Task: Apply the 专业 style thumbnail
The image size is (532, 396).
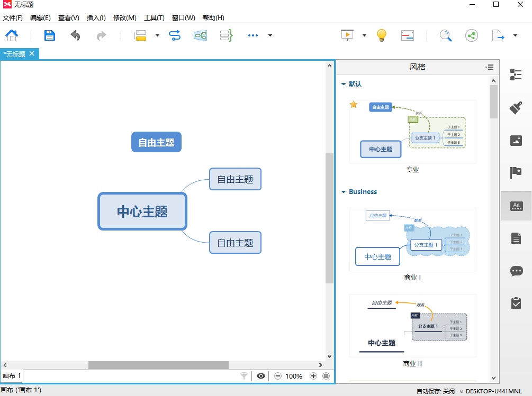Action: [412, 132]
